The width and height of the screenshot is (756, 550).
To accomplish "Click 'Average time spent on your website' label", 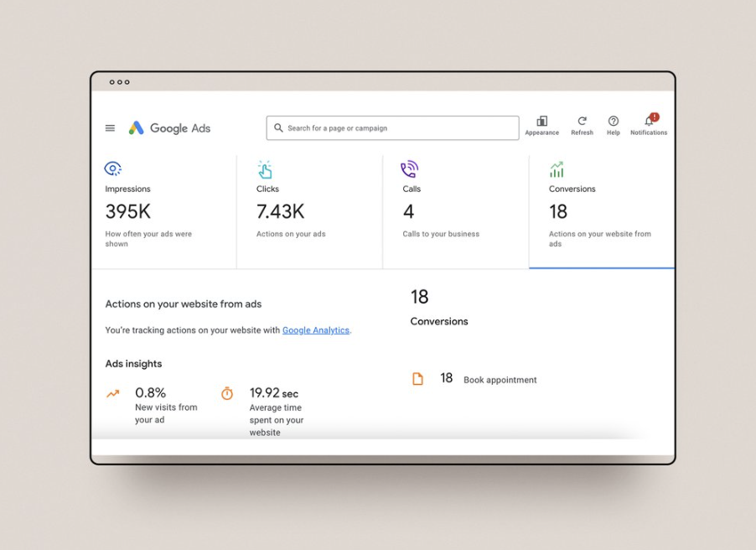I will pyautogui.click(x=277, y=420).
